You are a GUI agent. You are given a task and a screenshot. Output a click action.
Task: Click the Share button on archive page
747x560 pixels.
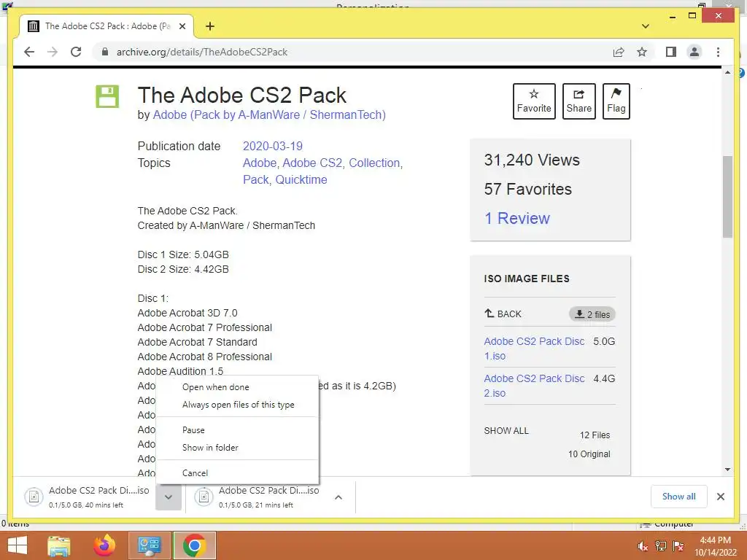578,101
